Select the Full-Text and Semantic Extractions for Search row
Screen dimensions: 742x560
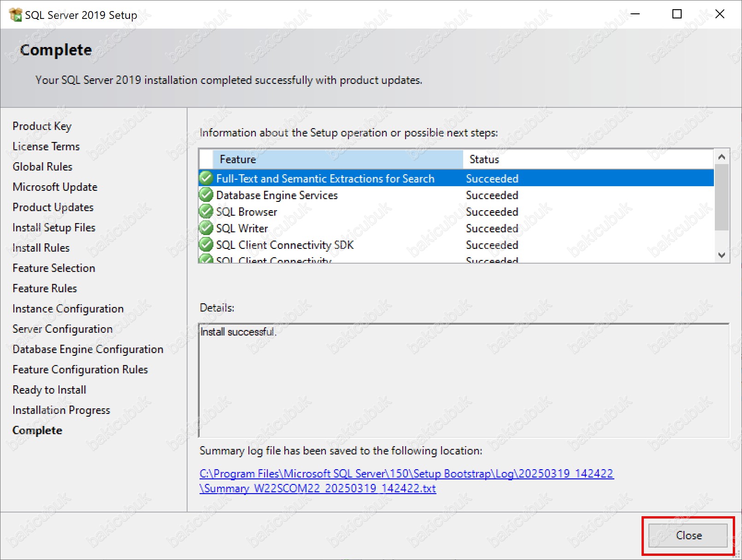coord(456,178)
